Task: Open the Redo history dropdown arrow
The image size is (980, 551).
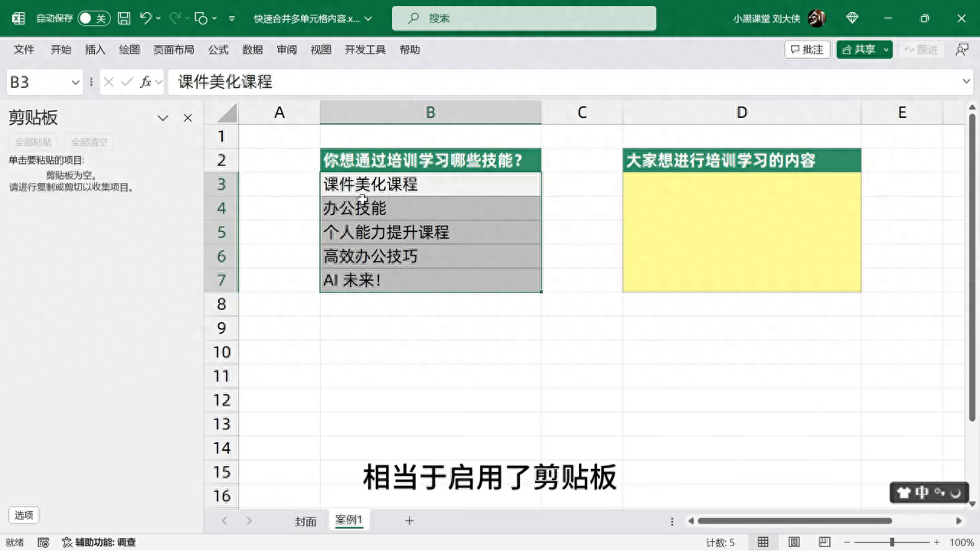Action: click(x=186, y=18)
